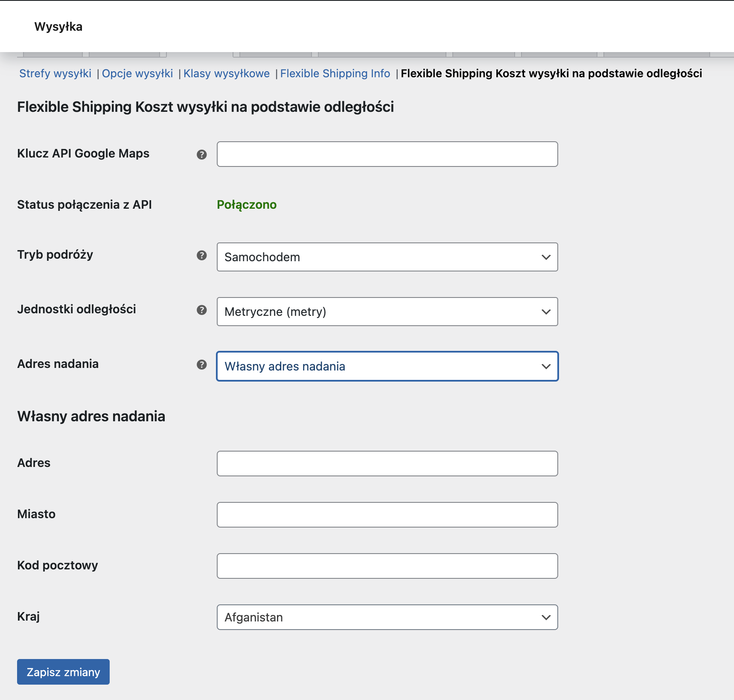Open the Flexible Shipping Info section

coord(335,73)
